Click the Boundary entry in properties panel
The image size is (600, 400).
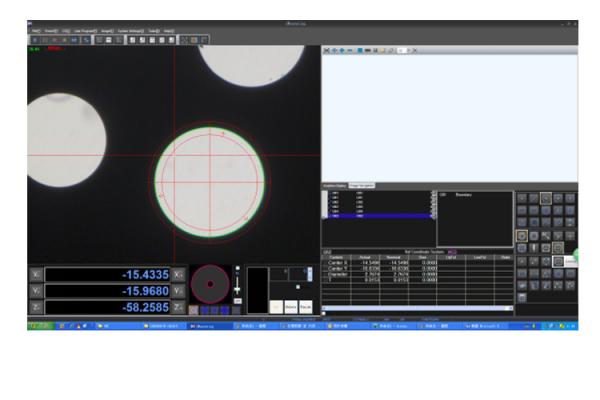[464, 195]
